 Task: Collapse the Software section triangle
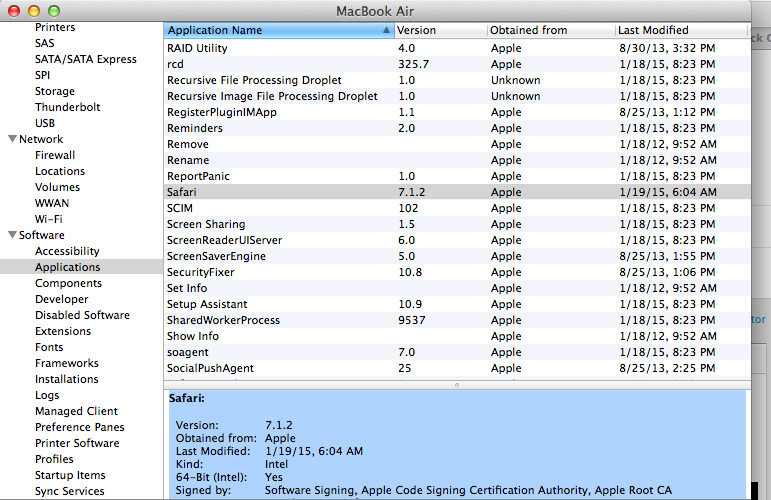[x=13, y=235]
